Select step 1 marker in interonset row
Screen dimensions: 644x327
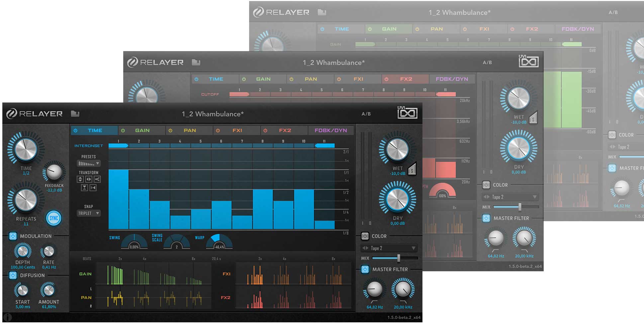119,146
